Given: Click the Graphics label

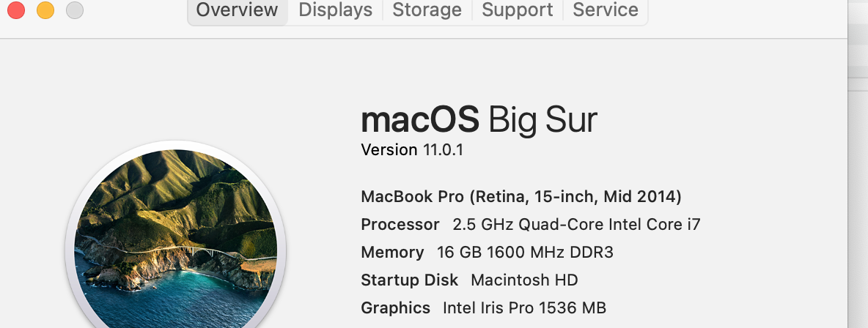Looking at the screenshot, I should pyautogui.click(x=395, y=308).
